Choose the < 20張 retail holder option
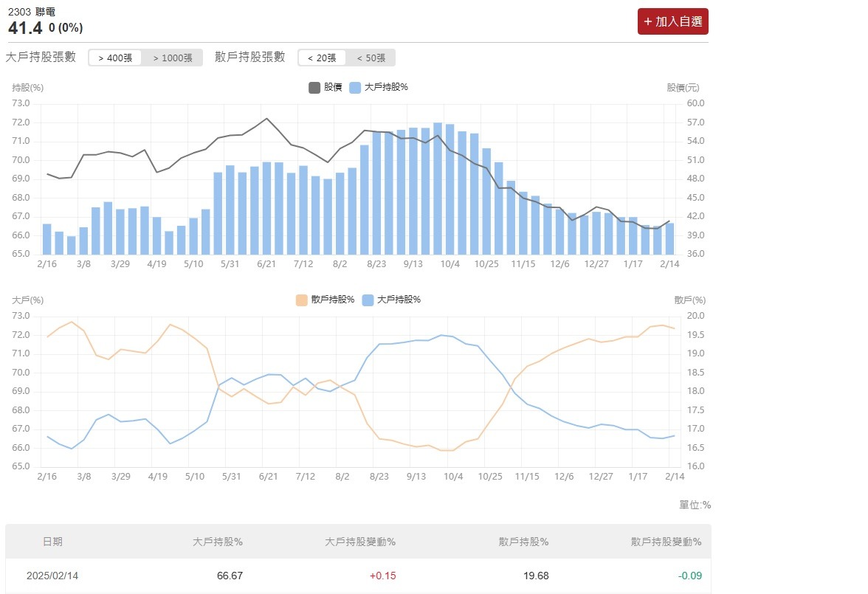The width and height of the screenshot is (868, 594). click(321, 58)
